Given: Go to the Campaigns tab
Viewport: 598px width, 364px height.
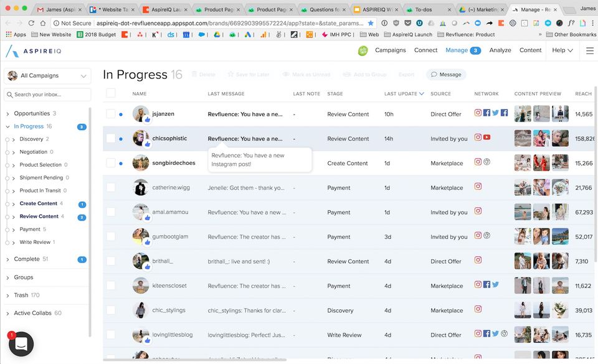Looking at the screenshot, I should 391,50.
